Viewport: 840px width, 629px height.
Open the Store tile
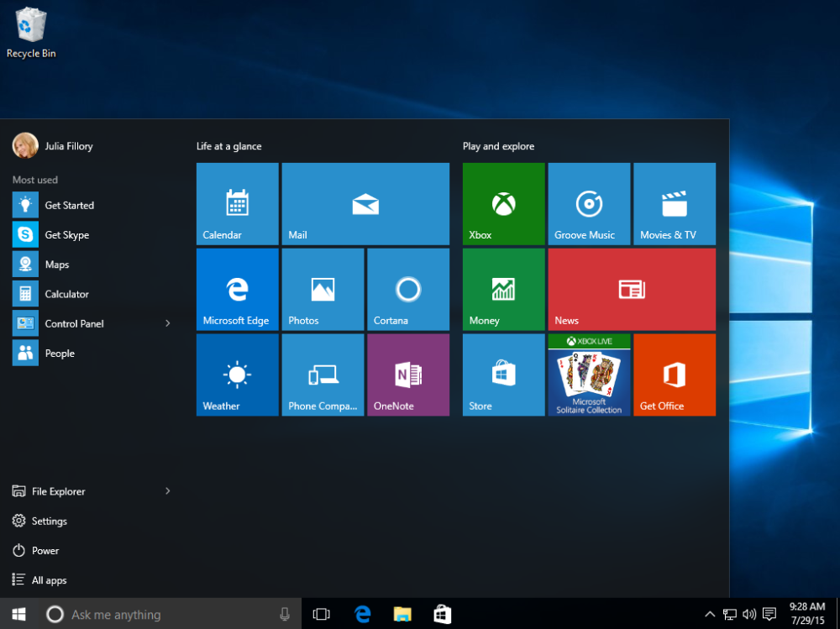503,375
